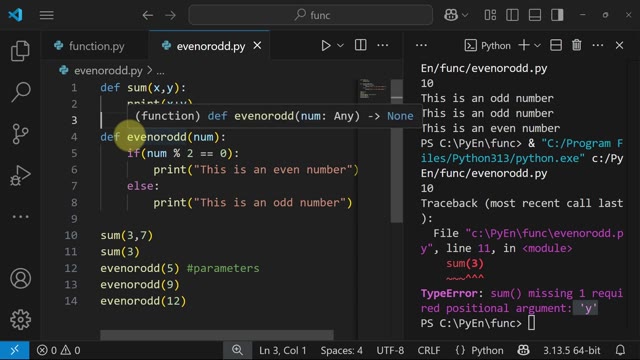This screenshot has width=640, height=360.
Task: Split the editor to the right
Action: point(360,45)
